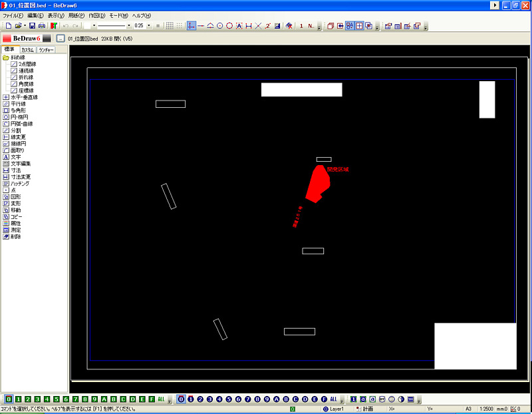Click the red 開発区域 shape on canvas
532x414 pixels.
317,182
